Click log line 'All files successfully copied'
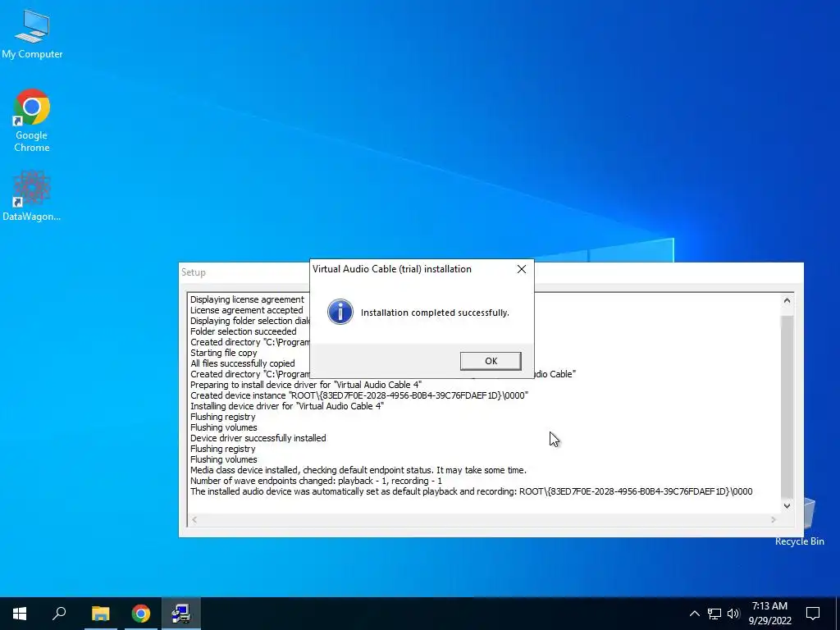Viewport: 840px width, 630px height. 243,363
